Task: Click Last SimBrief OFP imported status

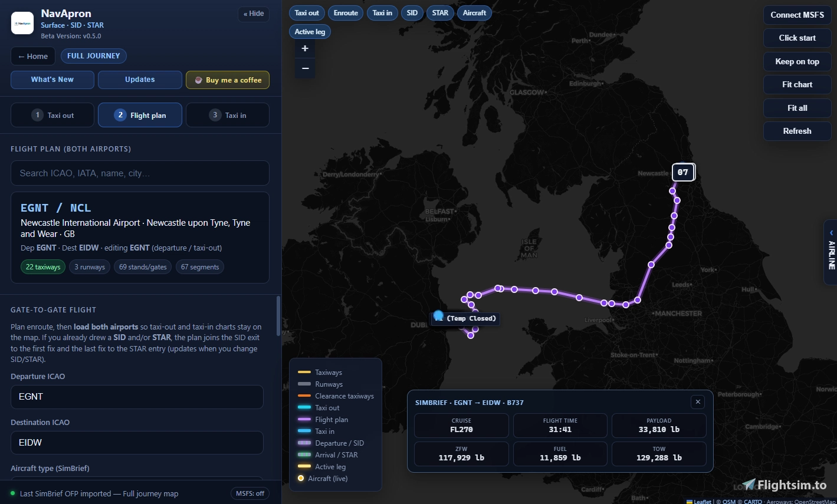Action: (x=99, y=493)
